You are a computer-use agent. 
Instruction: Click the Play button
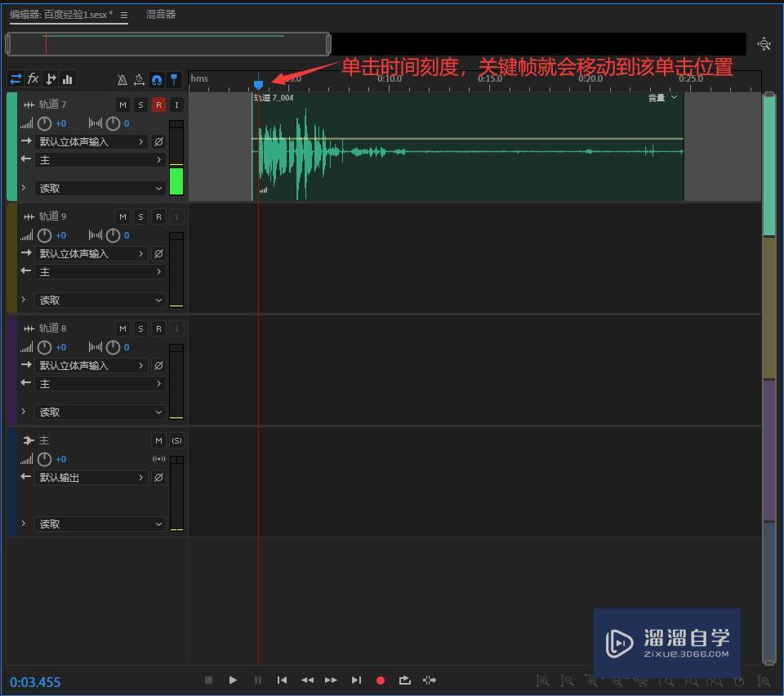[x=233, y=680]
